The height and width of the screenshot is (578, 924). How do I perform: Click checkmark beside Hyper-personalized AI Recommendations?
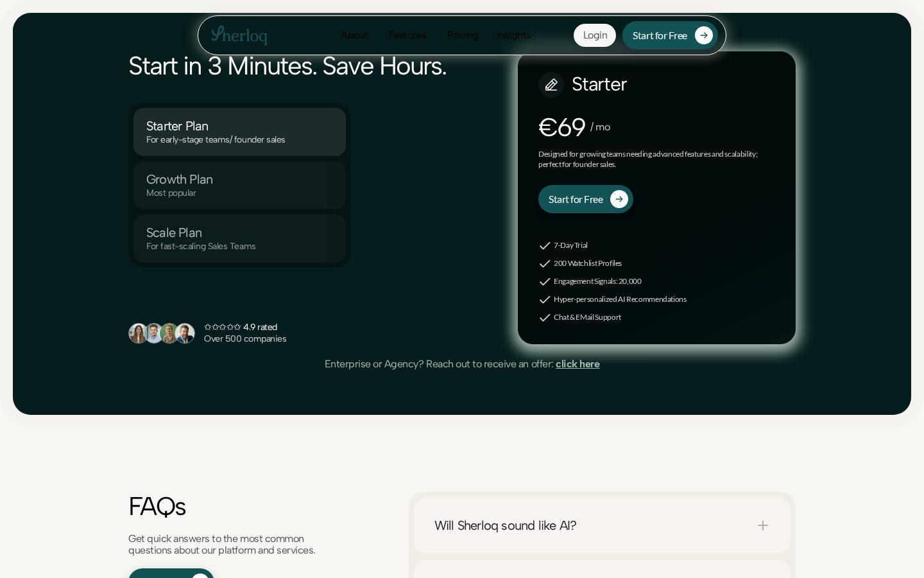coord(545,300)
